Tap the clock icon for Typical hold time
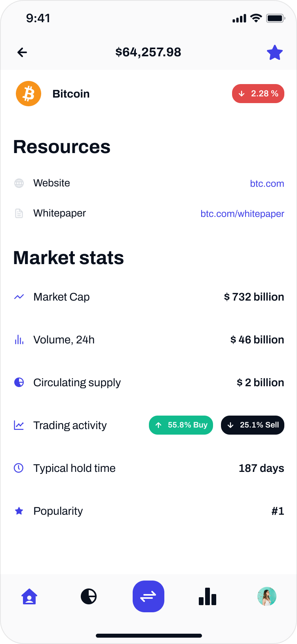The width and height of the screenshot is (297, 644). click(19, 468)
